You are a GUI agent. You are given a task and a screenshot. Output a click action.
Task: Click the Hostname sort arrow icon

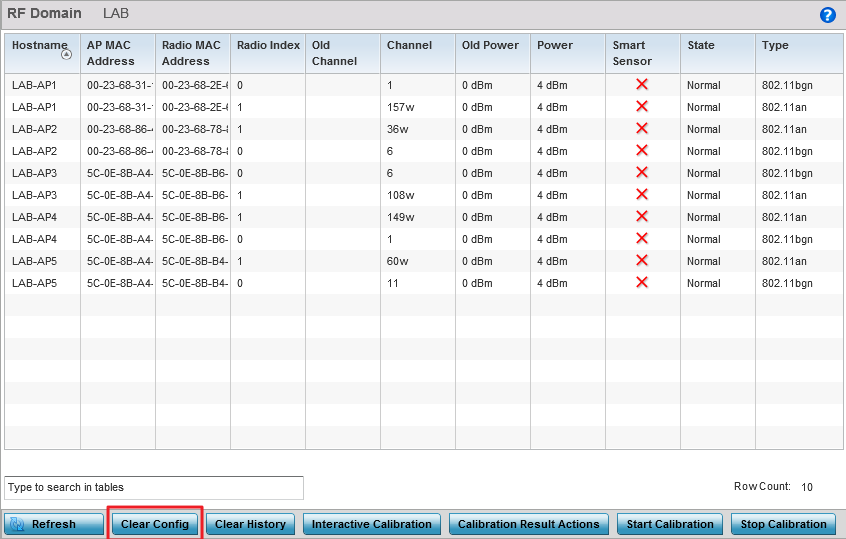click(x=66, y=55)
